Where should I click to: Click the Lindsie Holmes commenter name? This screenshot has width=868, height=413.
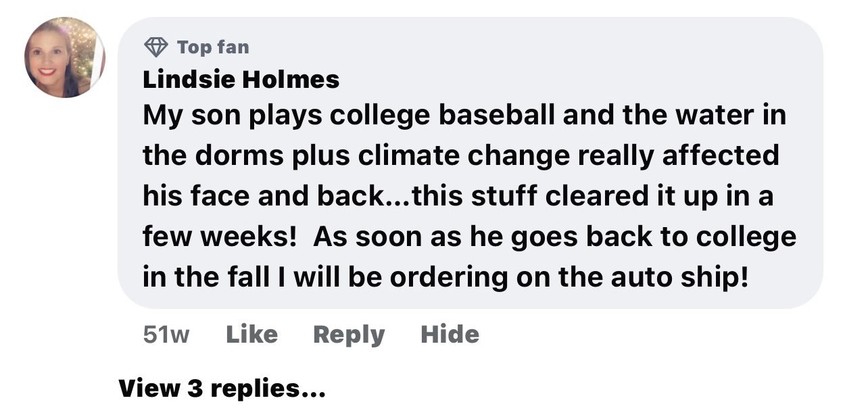point(241,80)
